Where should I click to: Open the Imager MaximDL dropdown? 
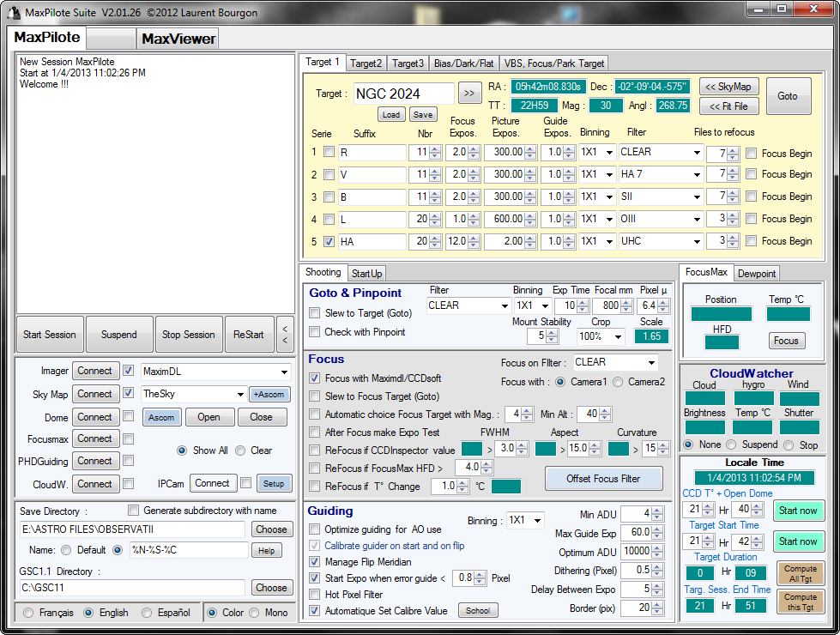[284, 372]
